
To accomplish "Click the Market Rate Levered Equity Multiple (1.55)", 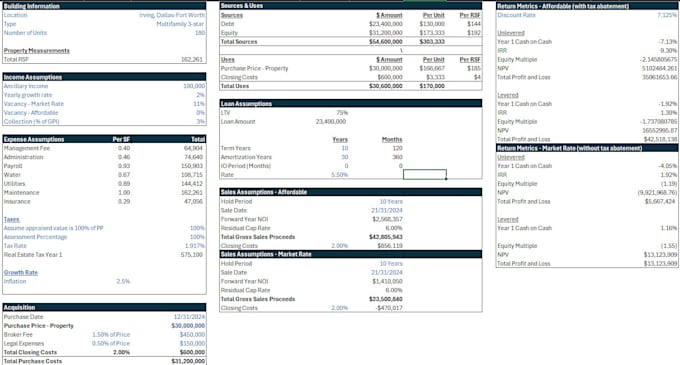I will tap(669, 246).
